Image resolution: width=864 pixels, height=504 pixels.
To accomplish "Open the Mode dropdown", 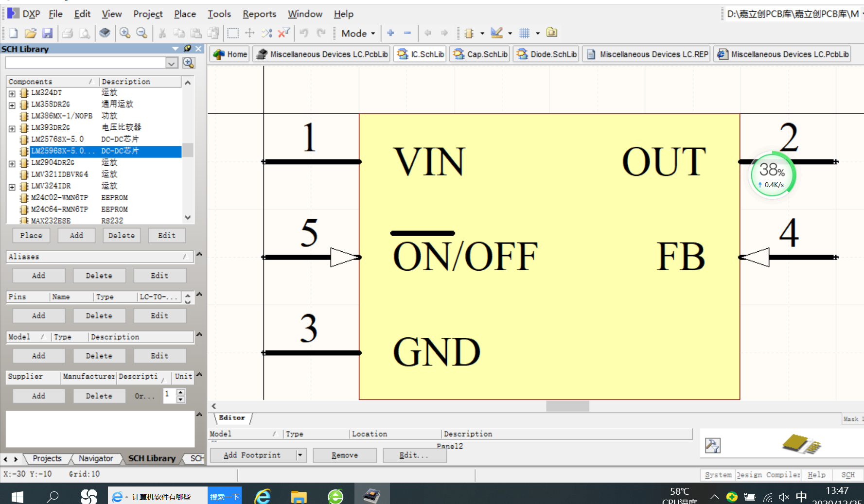I will click(358, 33).
